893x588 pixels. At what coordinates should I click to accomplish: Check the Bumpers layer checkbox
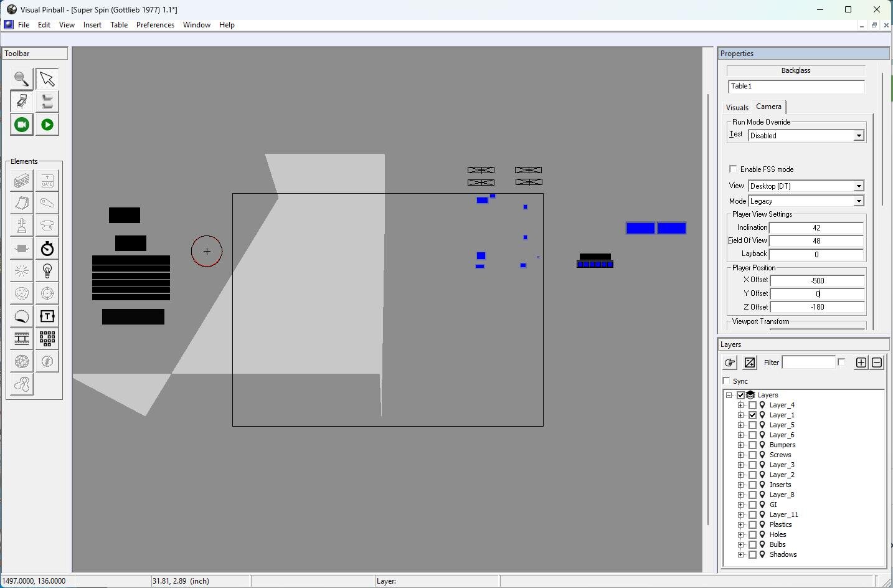752,445
